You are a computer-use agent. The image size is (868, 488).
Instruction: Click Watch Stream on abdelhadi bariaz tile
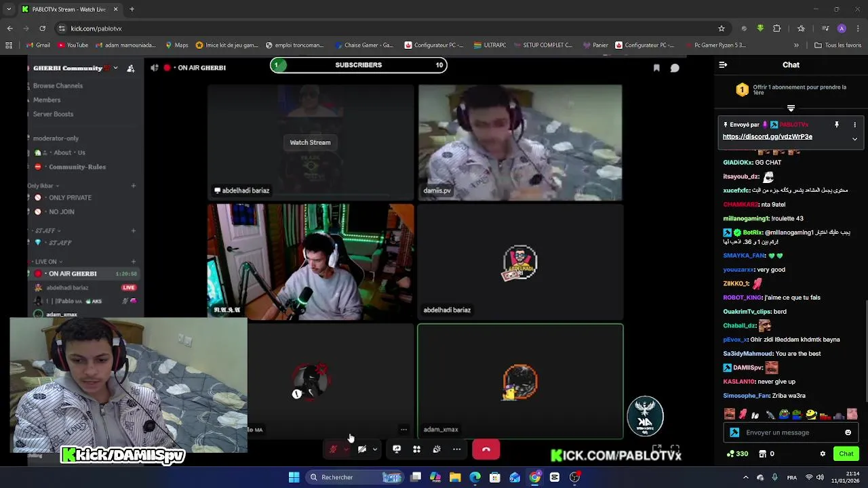coord(310,142)
